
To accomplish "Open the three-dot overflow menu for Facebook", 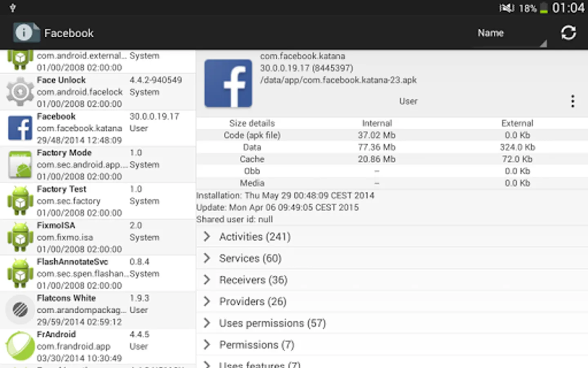I will coord(573,101).
